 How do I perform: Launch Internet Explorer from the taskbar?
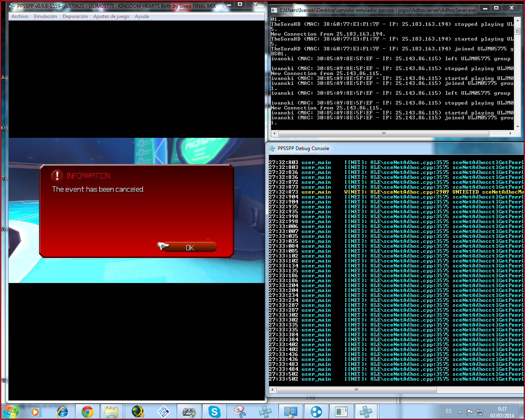coord(62,411)
